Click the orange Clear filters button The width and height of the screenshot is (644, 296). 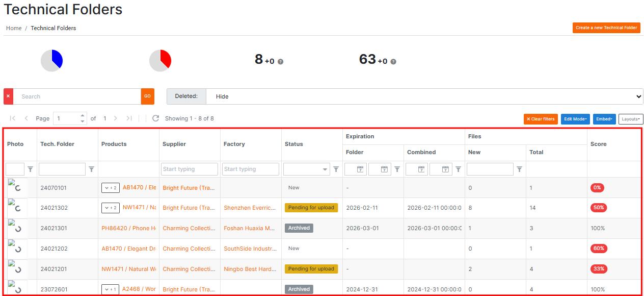tap(541, 119)
